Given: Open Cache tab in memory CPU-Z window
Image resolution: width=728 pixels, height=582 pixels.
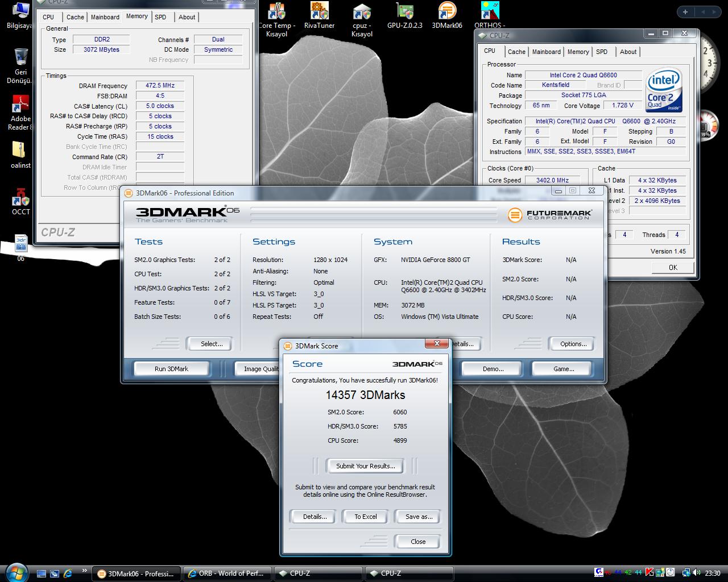Looking at the screenshot, I should (x=75, y=17).
